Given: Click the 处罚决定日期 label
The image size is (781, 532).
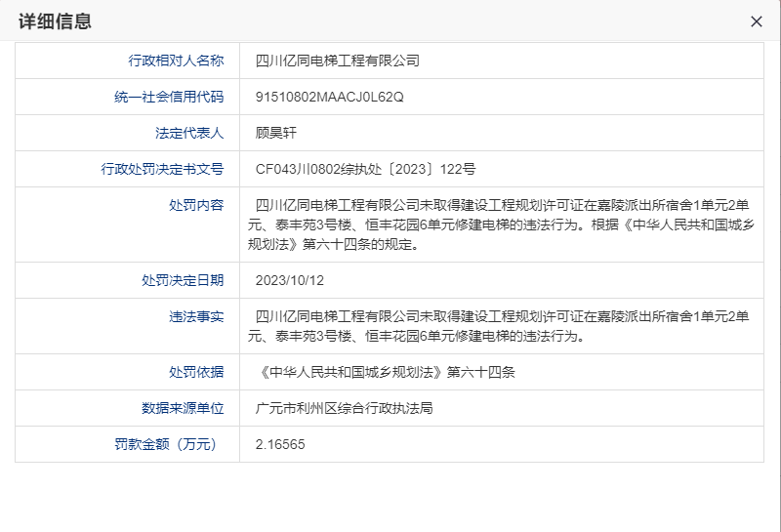Looking at the screenshot, I should (x=183, y=280).
